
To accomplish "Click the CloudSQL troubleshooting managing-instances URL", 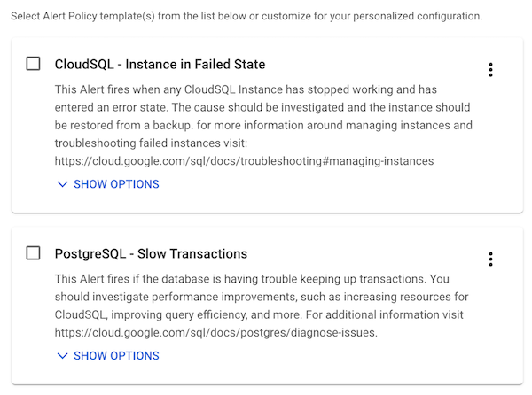I will point(244,161).
